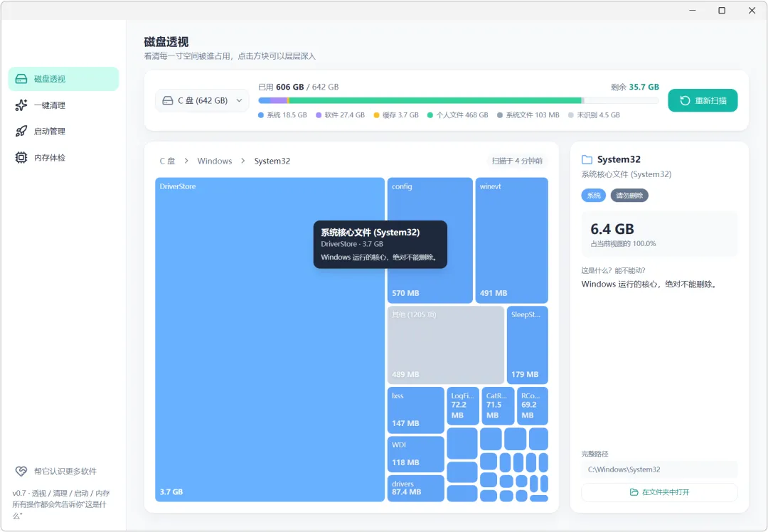768x532 pixels.
Task: Open the drivers 87.4 MB block
Action: click(416, 489)
